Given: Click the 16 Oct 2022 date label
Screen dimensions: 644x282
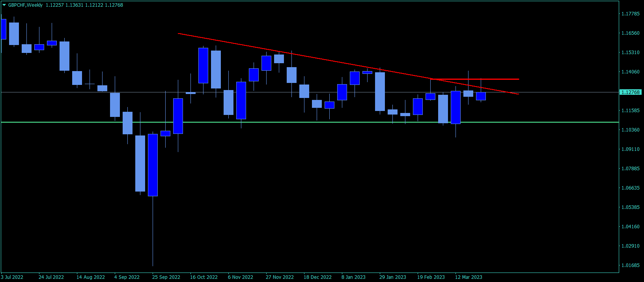Looking at the screenshot, I should (x=204, y=277).
